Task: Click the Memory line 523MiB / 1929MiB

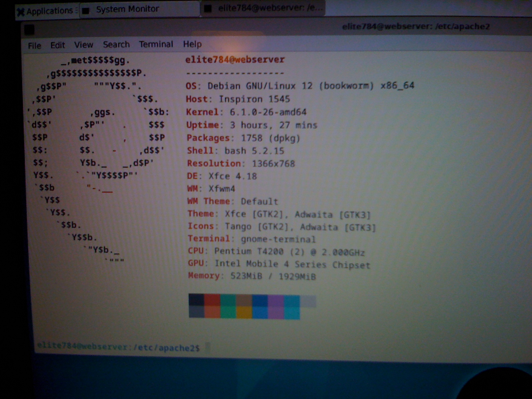Action: coord(252,276)
